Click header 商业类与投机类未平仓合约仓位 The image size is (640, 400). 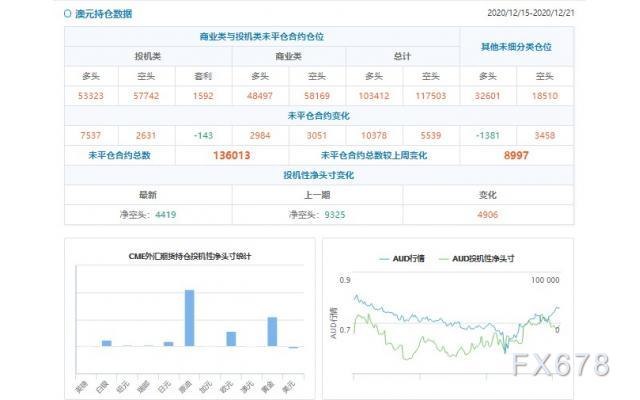(x=262, y=37)
